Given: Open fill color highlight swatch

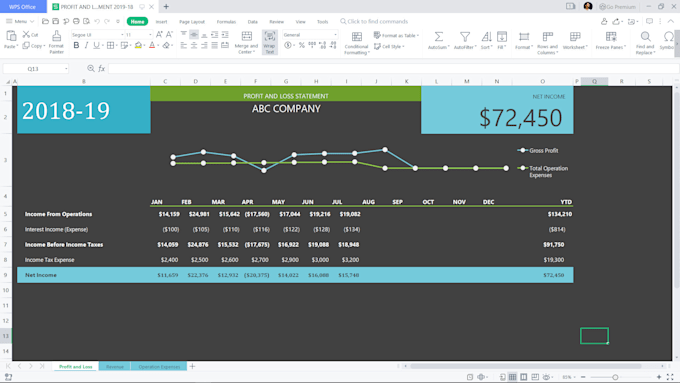Looking at the screenshot, I should 138,46.
